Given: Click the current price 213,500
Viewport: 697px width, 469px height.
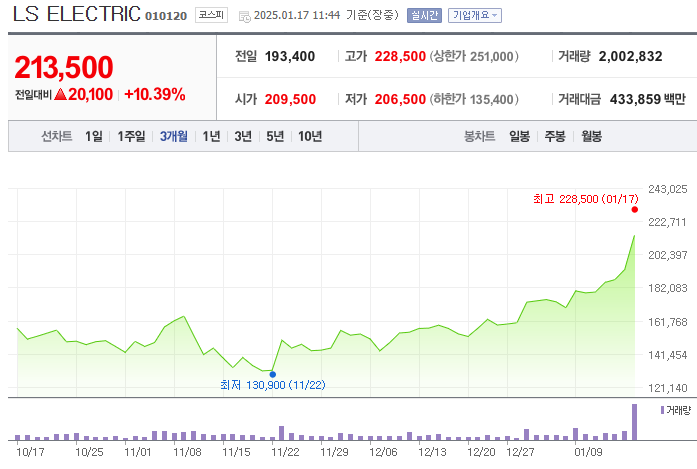Looking at the screenshot, I should [64, 68].
